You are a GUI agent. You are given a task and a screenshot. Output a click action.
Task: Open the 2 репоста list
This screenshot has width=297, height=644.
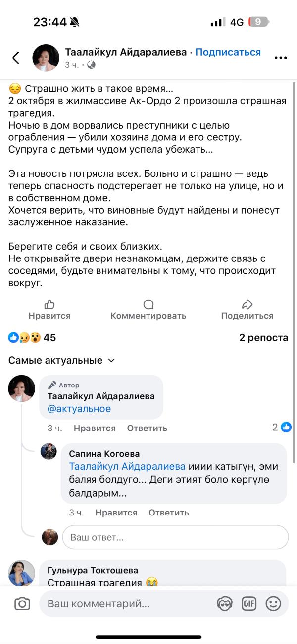click(x=263, y=338)
